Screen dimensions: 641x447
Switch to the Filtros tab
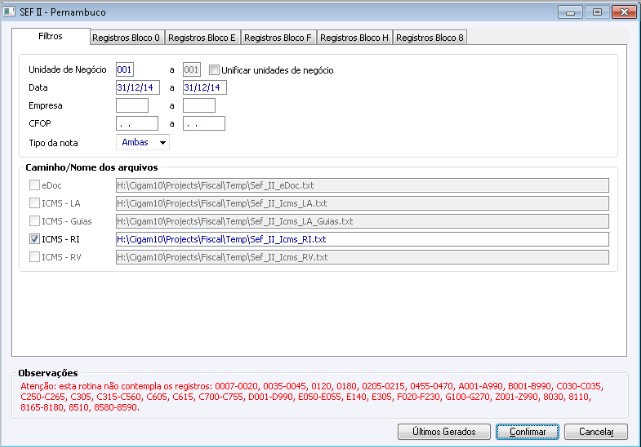[x=51, y=36]
